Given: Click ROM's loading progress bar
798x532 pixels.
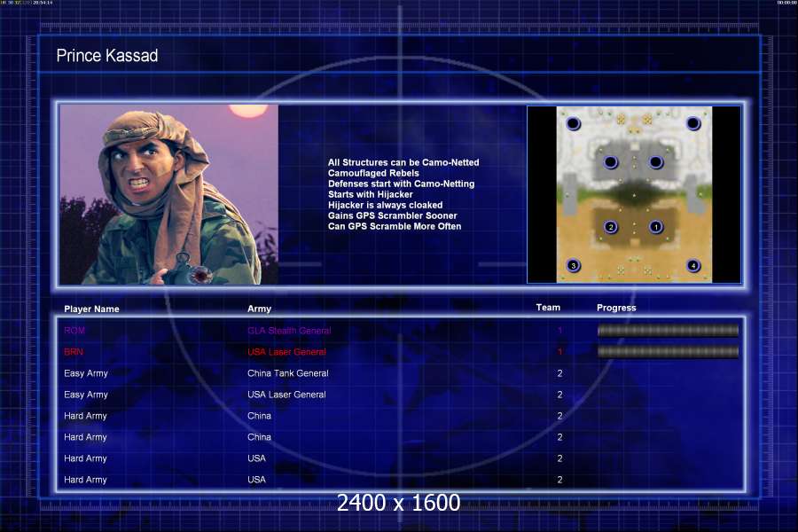Looking at the screenshot, I should 668,331.
